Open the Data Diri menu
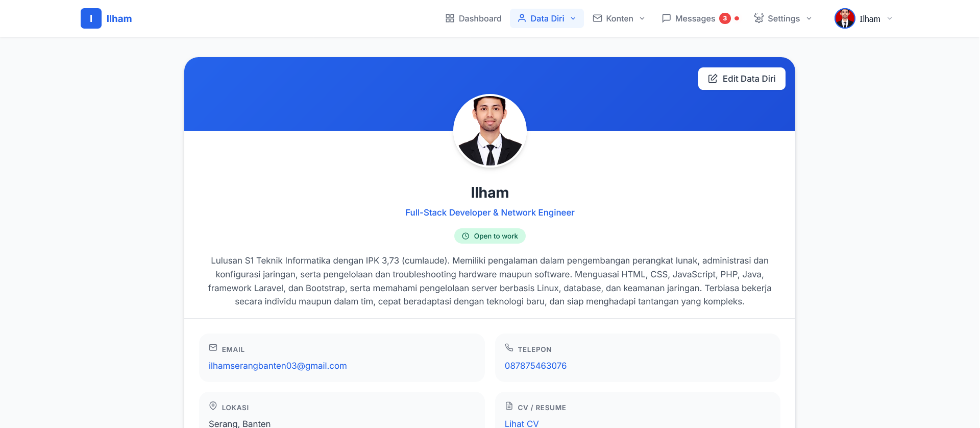The width and height of the screenshot is (980, 428). 547,18
